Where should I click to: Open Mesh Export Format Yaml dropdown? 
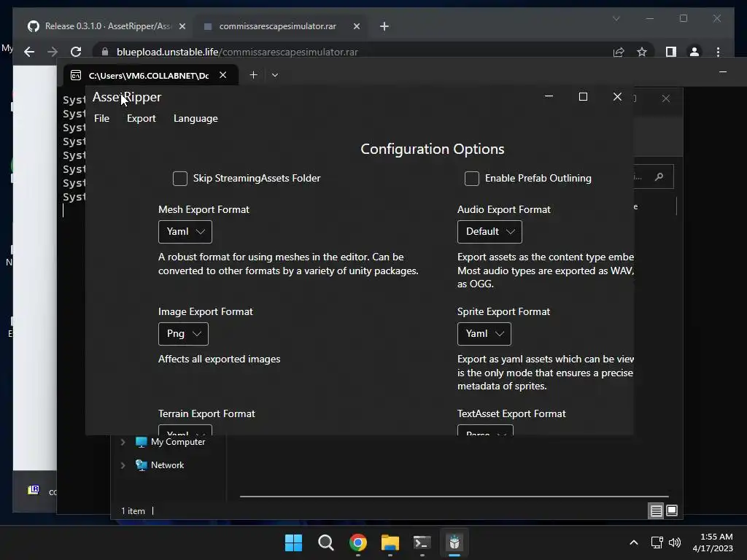tap(185, 232)
